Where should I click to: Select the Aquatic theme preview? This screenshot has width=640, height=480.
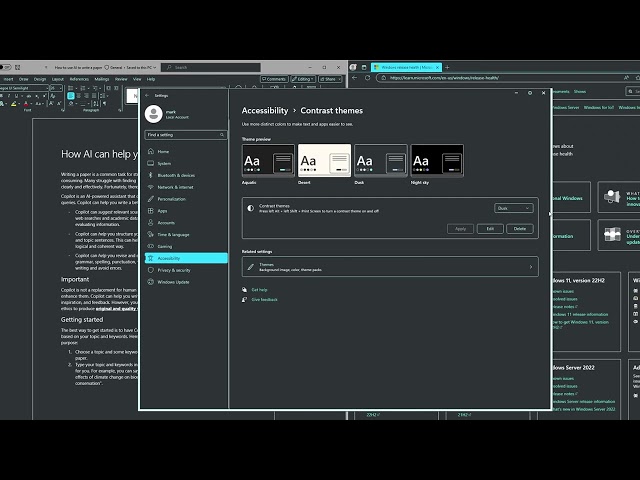(x=268, y=160)
